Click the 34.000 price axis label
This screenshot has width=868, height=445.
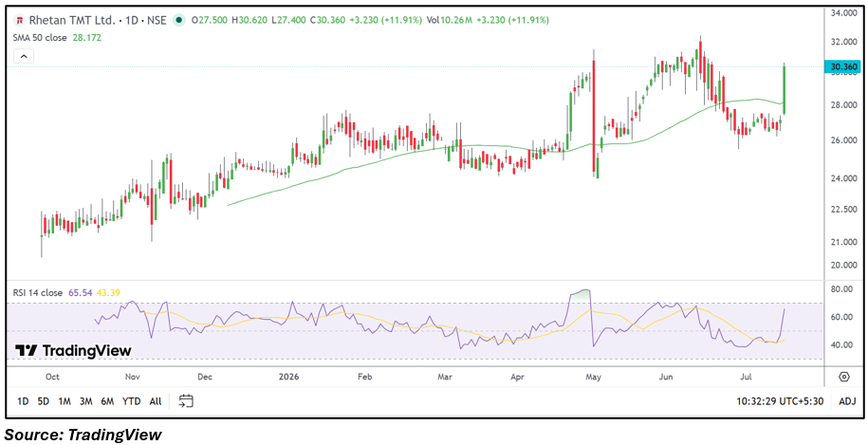846,12
